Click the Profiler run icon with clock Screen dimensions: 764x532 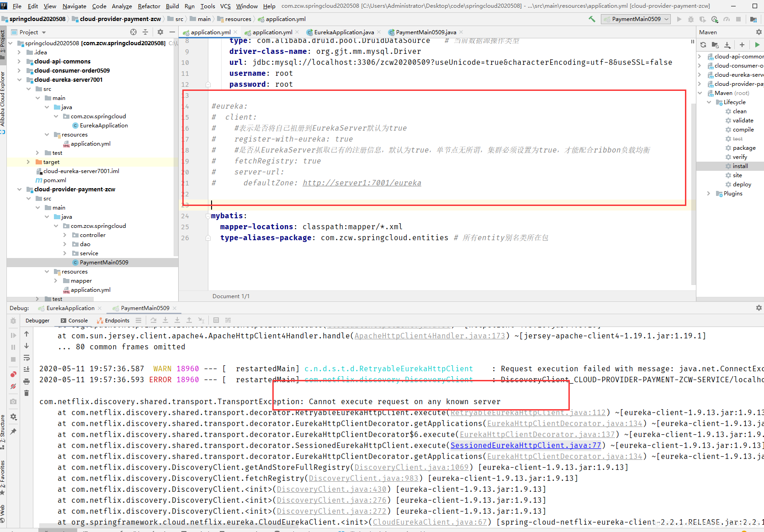point(715,19)
